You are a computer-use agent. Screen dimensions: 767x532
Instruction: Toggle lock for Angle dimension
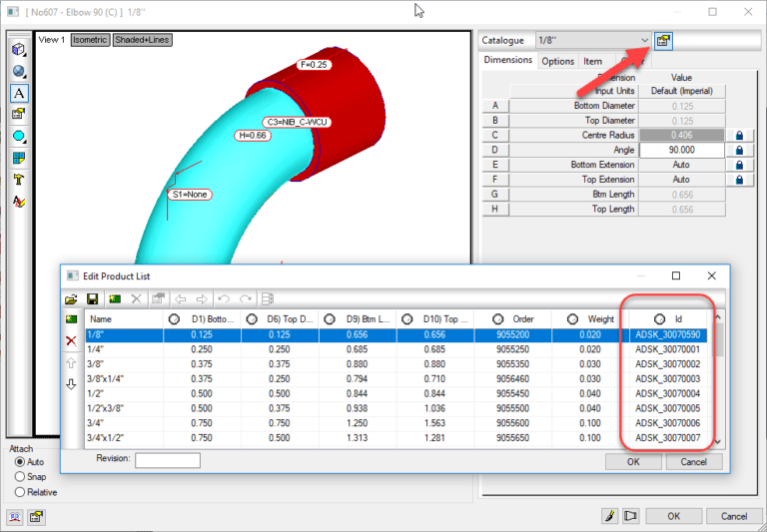[740, 150]
